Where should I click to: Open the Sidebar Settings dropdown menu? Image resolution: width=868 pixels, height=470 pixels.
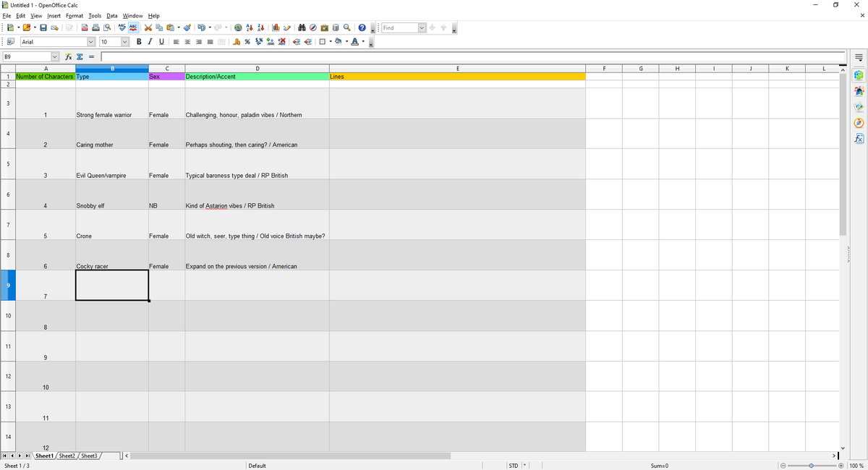(859, 58)
